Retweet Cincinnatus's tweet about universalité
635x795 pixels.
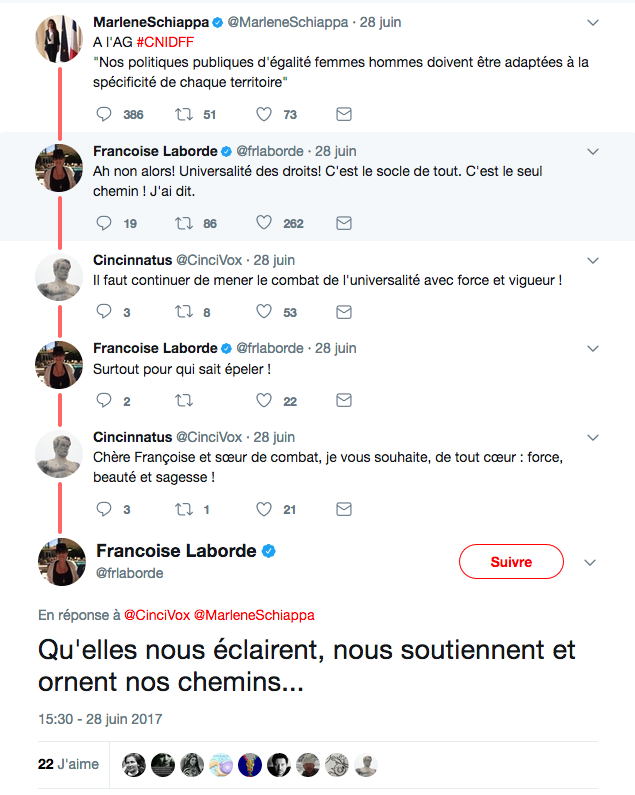184,312
